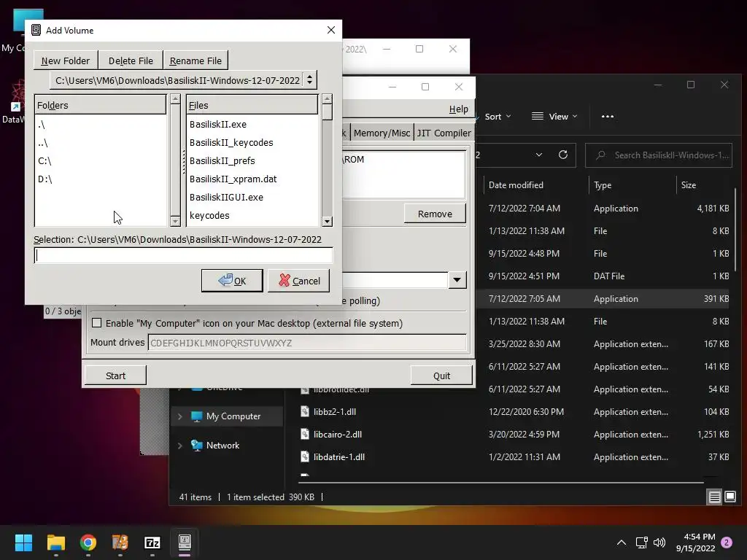The width and height of the screenshot is (747, 560).
Task: Open See more ellipsis in Explorer
Action: (608, 117)
